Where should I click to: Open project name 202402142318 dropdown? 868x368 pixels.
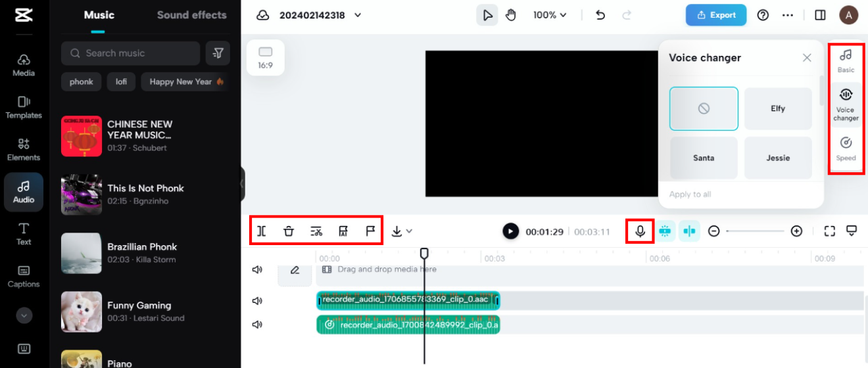tap(321, 15)
